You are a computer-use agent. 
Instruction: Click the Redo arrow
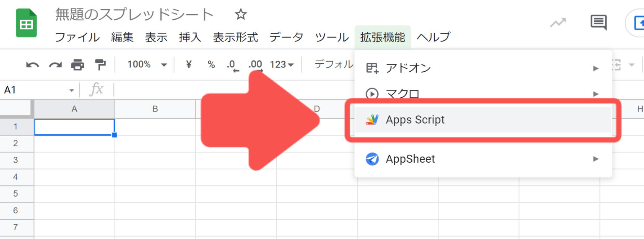(55, 65)
